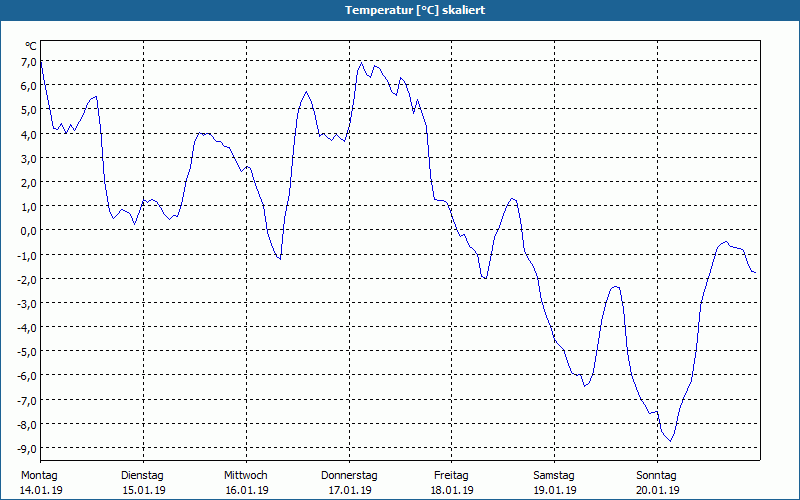Select the -5,0 axis value

(27, 352)
